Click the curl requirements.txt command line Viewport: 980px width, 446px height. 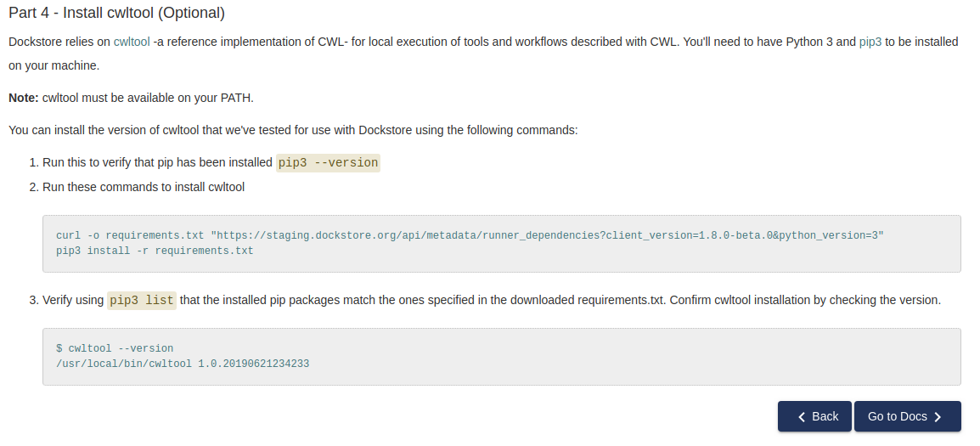[470, 236]
